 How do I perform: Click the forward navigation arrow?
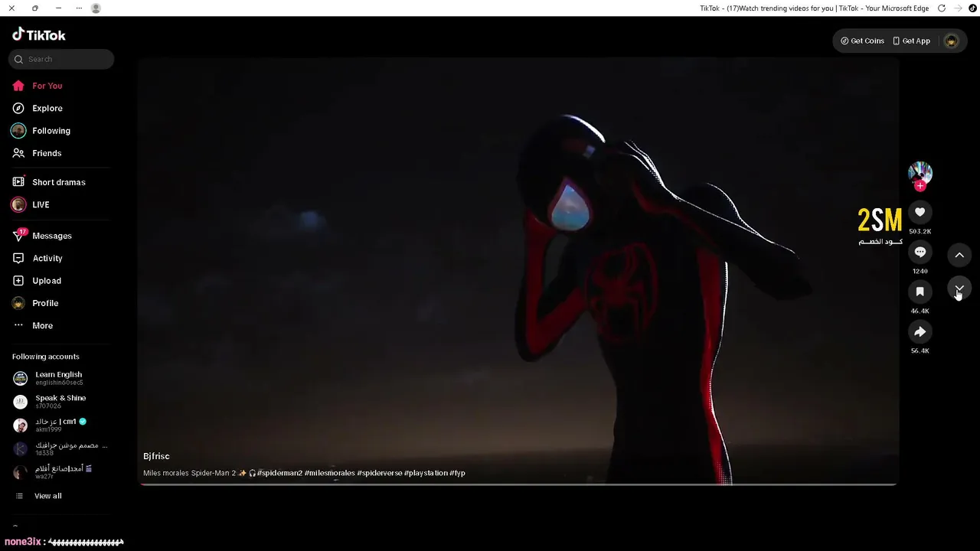point(958,8)
